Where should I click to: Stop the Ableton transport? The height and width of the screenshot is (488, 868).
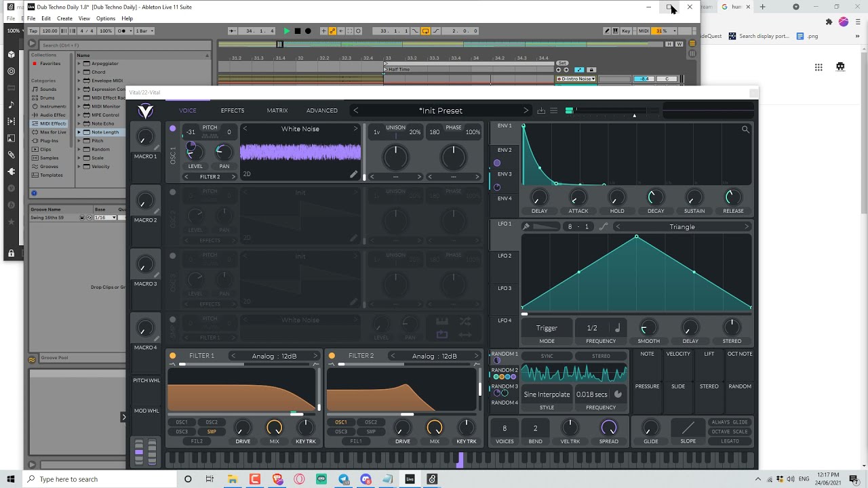(x=298, y=31)
